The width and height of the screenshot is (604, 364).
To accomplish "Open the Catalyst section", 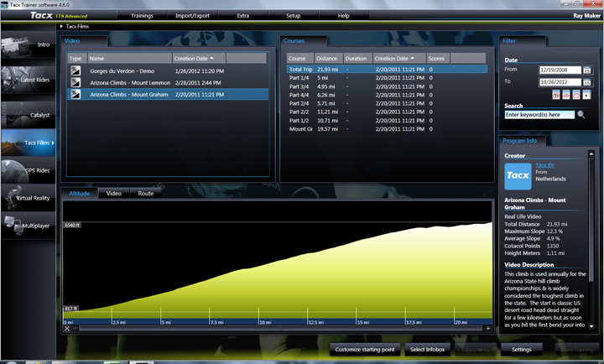I will pyautogui.click(x=29, y=115).
